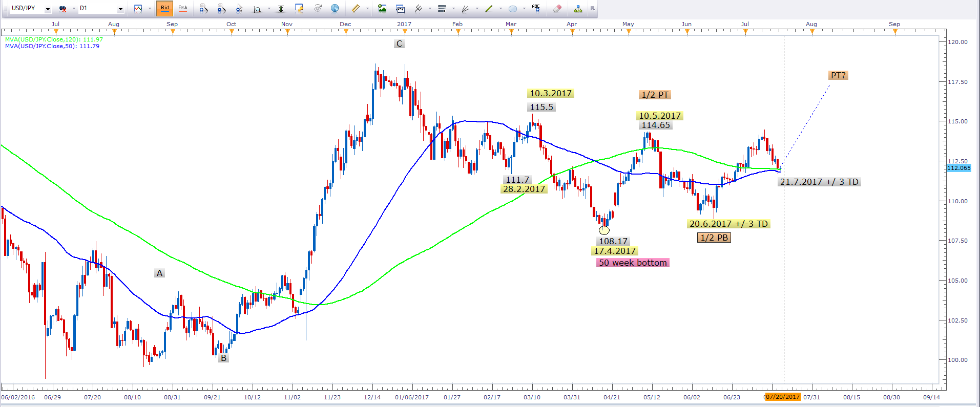Click the MVA 120 indicator label
Screen dimensions: 980x407
pyautogui.click(x=54, y=39)
